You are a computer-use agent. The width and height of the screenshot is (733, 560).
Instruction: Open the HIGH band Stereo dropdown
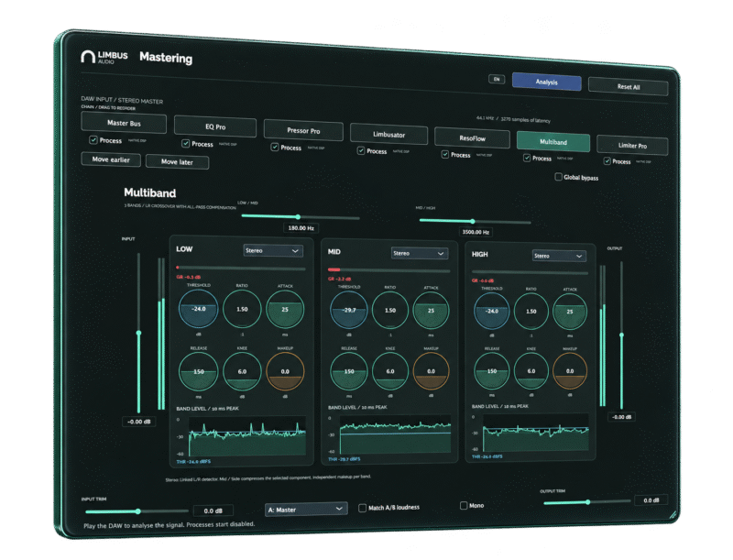tap(559, 256)
